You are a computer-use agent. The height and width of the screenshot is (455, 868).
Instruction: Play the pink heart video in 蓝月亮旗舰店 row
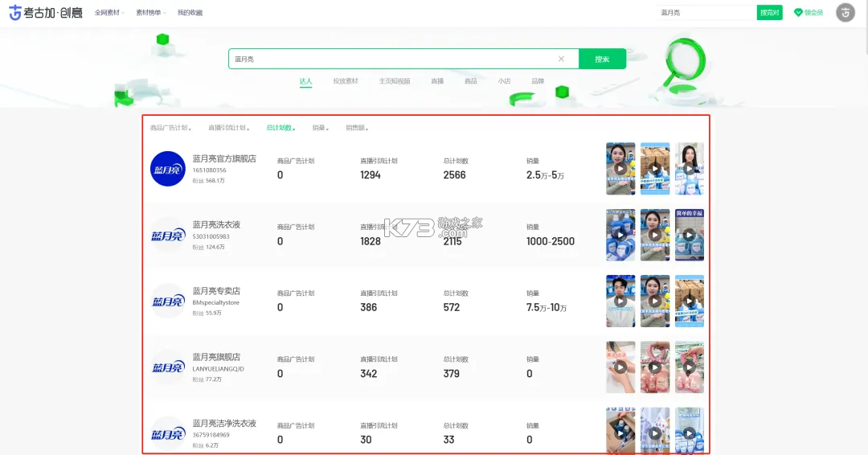pyautogui.click(x=655, y=367)
